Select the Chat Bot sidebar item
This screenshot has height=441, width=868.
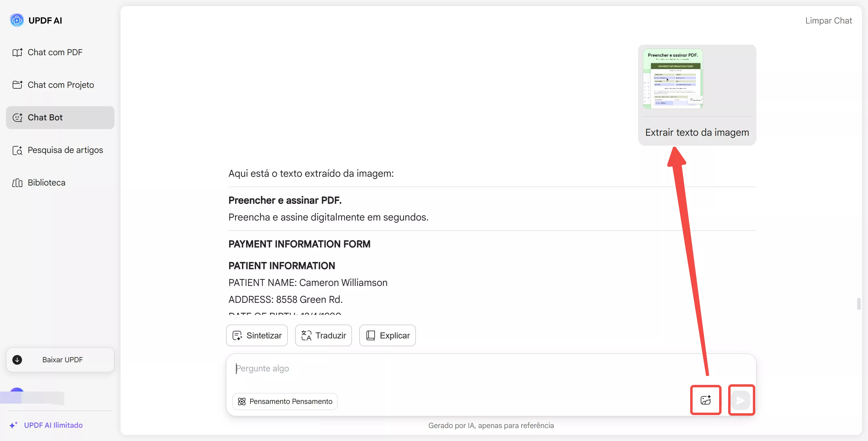coord(60,117)
